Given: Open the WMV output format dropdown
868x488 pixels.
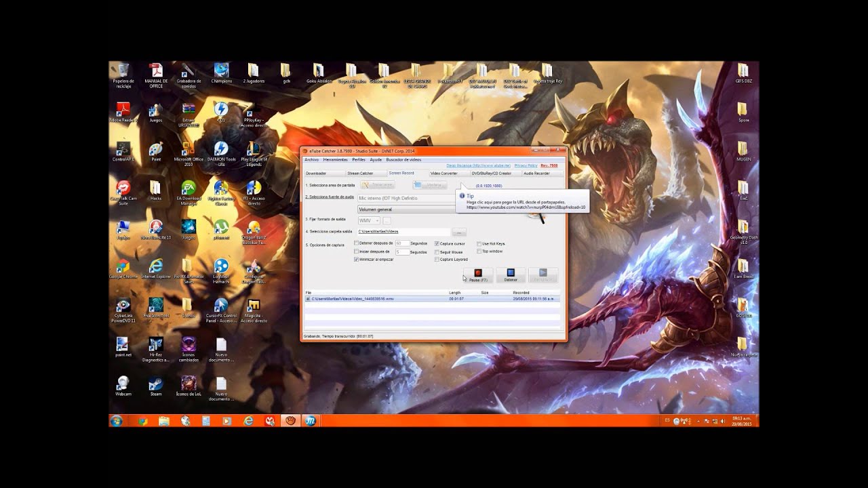Looking at the screenshot, I should coord(369,221).
